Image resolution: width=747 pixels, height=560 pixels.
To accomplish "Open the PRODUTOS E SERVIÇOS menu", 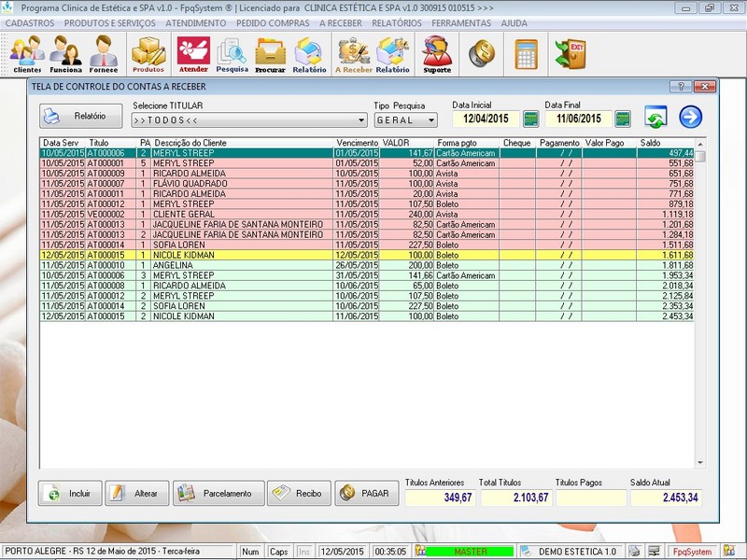I will [109, 23].
